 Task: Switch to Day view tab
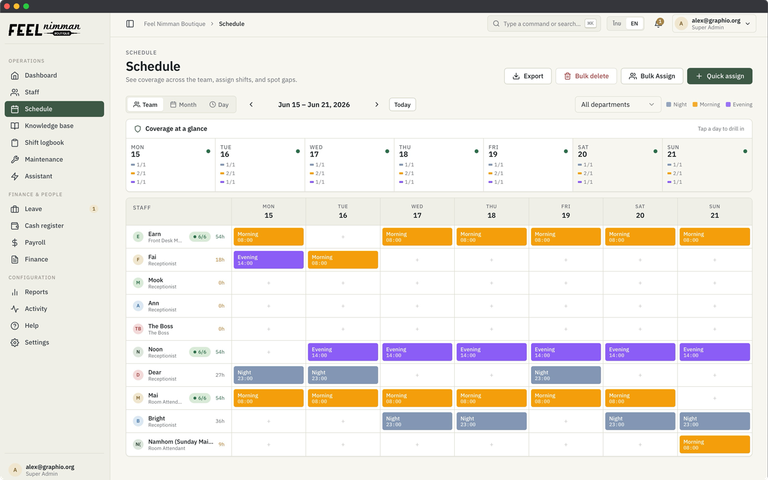point(219,104)
